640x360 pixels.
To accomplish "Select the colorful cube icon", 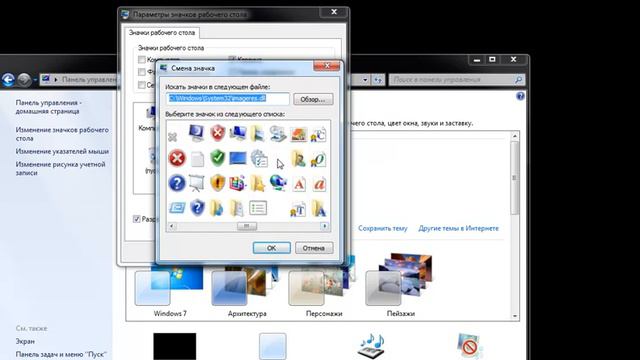I will tap(238, 183).
